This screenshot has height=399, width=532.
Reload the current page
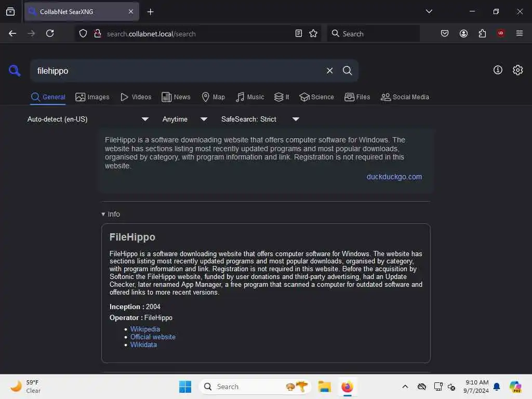click(50, 33)
